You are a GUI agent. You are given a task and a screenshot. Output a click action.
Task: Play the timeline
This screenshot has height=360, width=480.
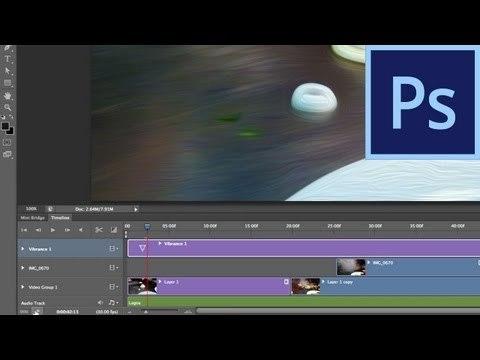(53, 230)
